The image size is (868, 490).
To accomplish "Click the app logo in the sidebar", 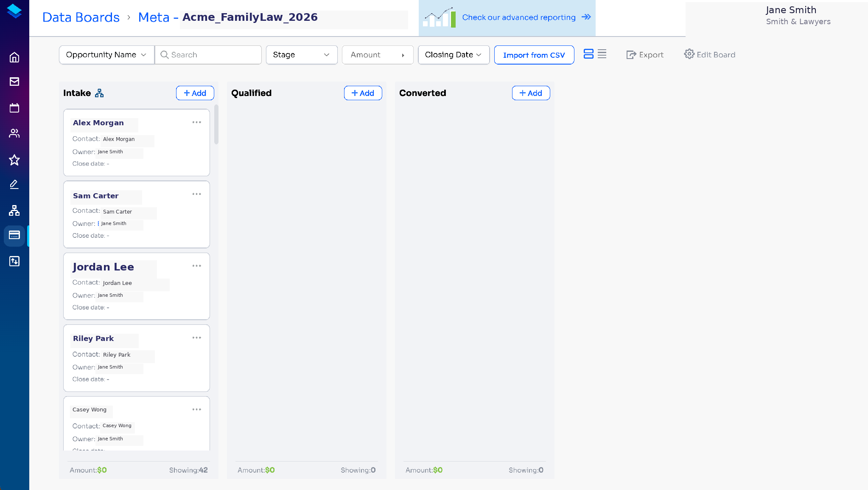I will click(14, 11).
